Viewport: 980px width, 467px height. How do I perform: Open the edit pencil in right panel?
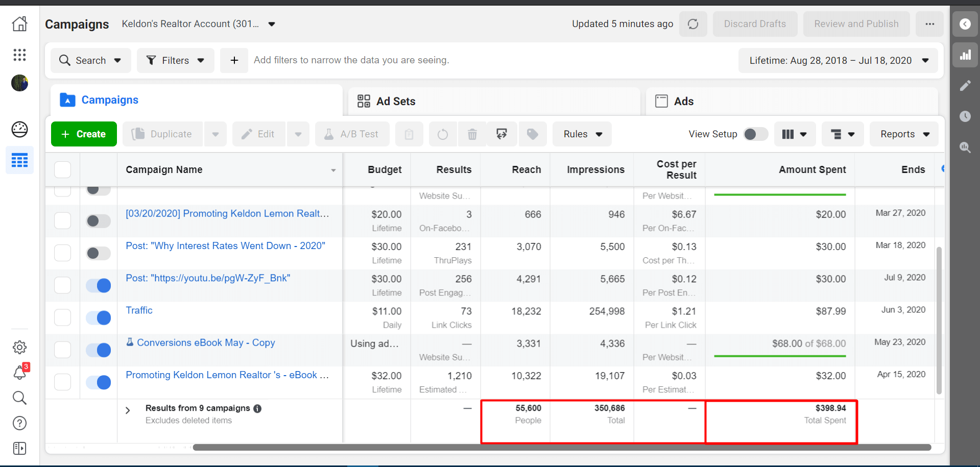[965, 85]
